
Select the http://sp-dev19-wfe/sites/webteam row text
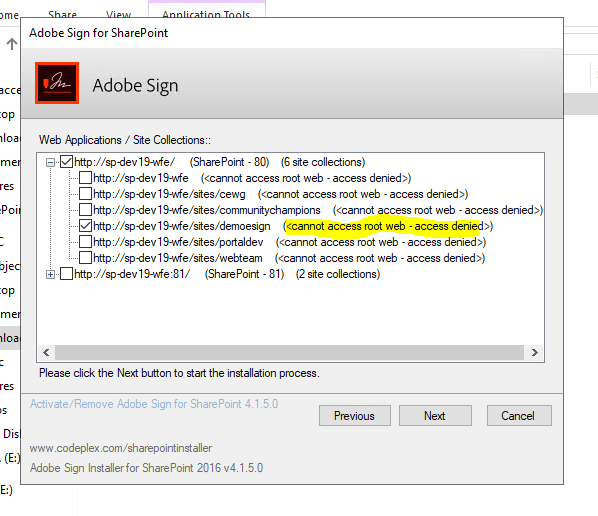pos(178,258)
